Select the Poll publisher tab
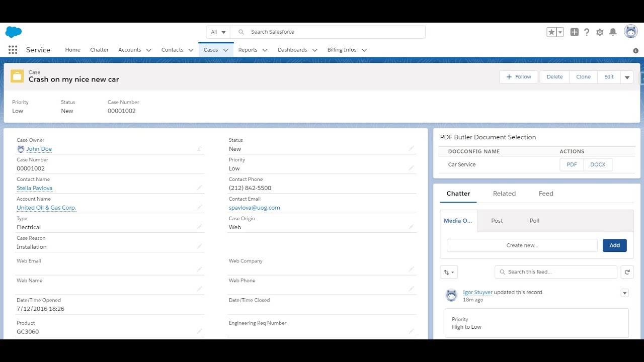The width and height of the screenshot is (644, 362). (534, 221)
